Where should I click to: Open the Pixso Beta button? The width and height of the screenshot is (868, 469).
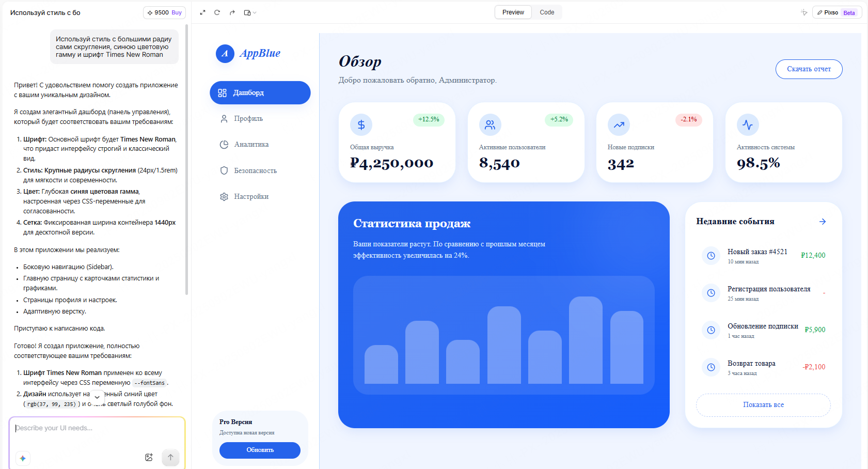pyautogui.click(x=837, y=12)
